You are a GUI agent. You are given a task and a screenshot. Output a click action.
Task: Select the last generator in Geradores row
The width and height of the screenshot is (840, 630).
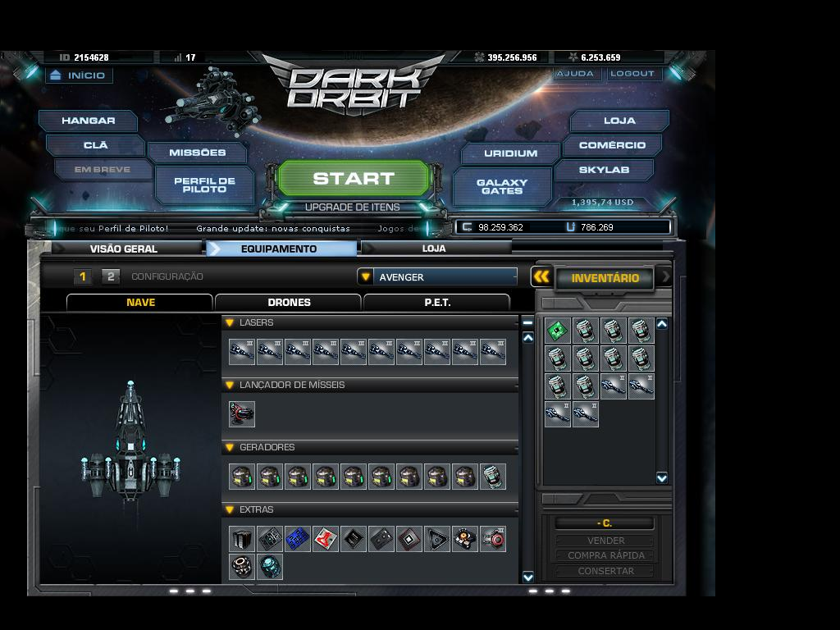tap(493, 476)
